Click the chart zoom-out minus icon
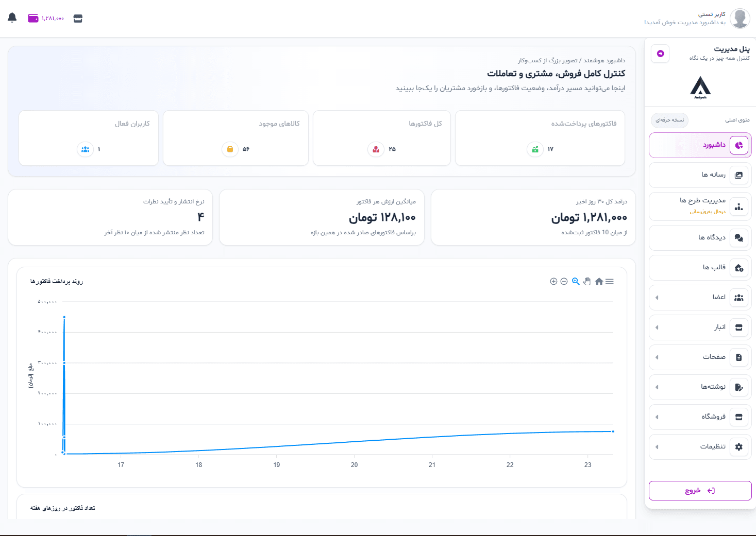 pyautogui.click(x=564, y=281)
